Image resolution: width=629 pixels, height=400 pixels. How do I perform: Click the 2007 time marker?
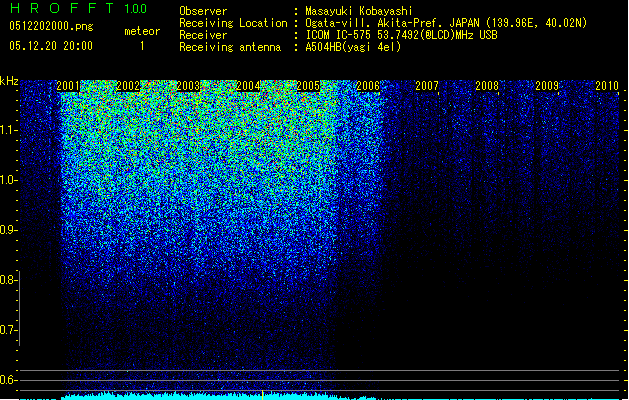click(x=427, y=86)
